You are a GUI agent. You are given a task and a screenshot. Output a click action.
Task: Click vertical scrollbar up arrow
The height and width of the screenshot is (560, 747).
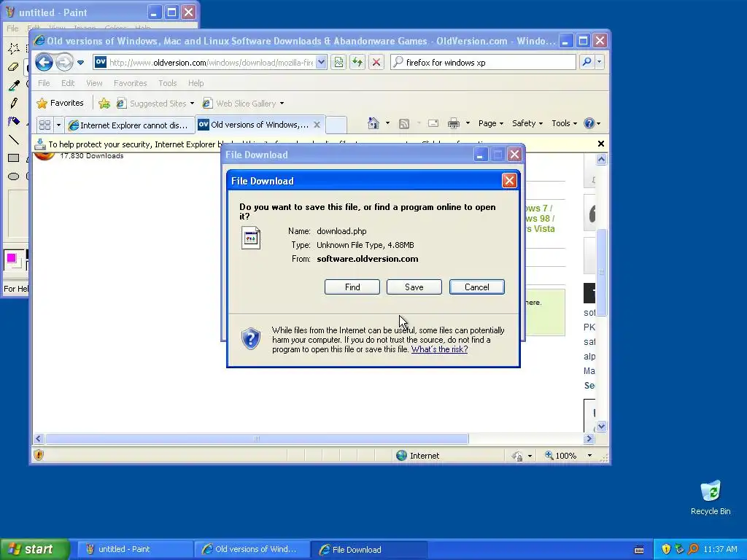click(601, 160)
